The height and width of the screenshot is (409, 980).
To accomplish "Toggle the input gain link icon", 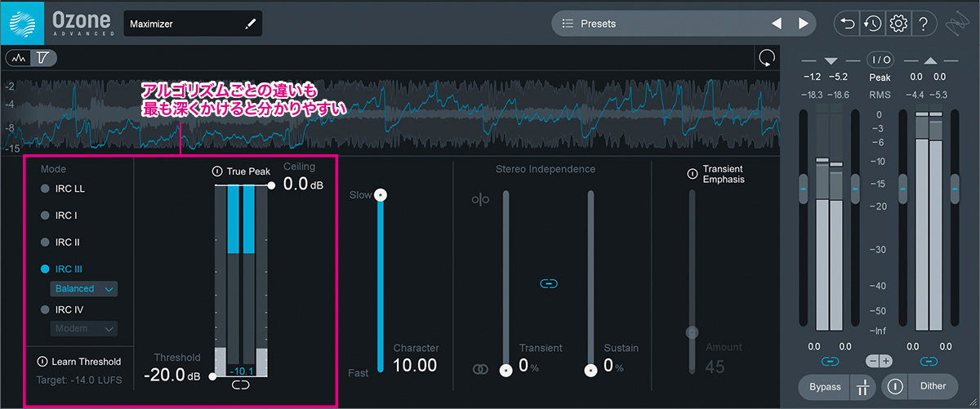I will [x=831, y=360].
